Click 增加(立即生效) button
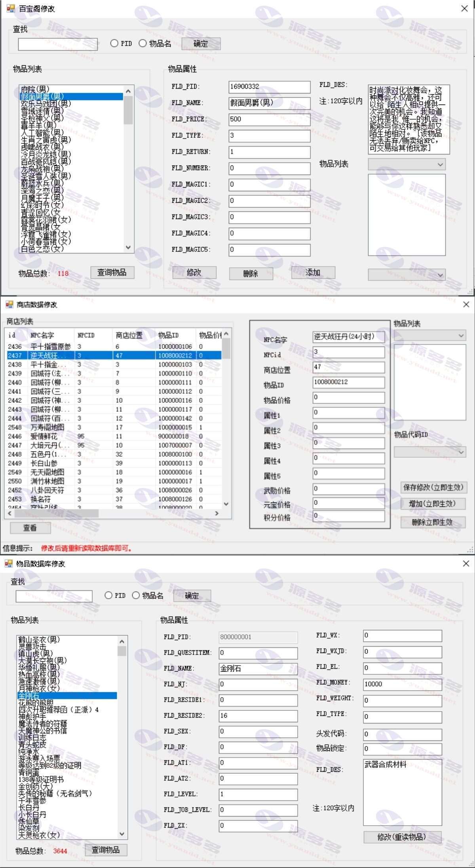Screen dimensions: 475x868 (433, 504)
